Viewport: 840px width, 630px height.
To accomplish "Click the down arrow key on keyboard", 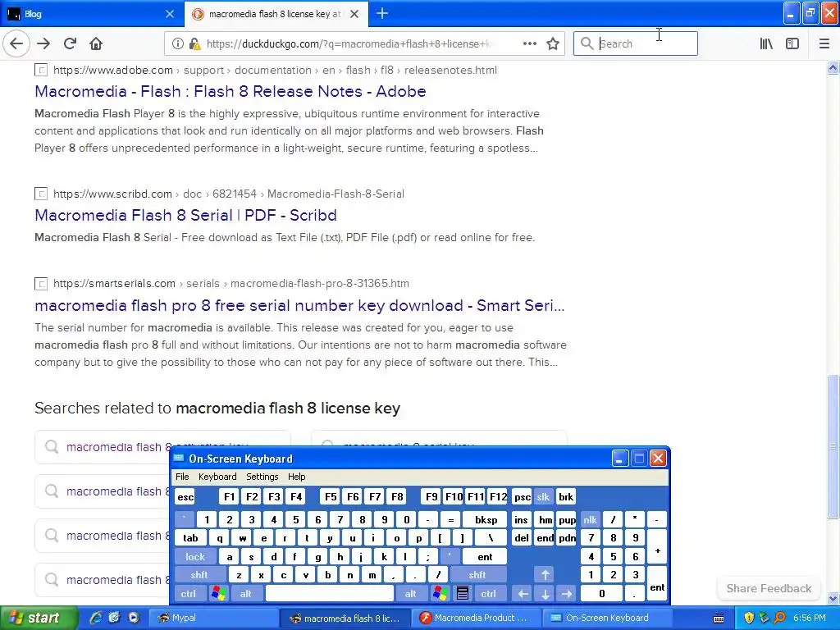I will (545, 594).
